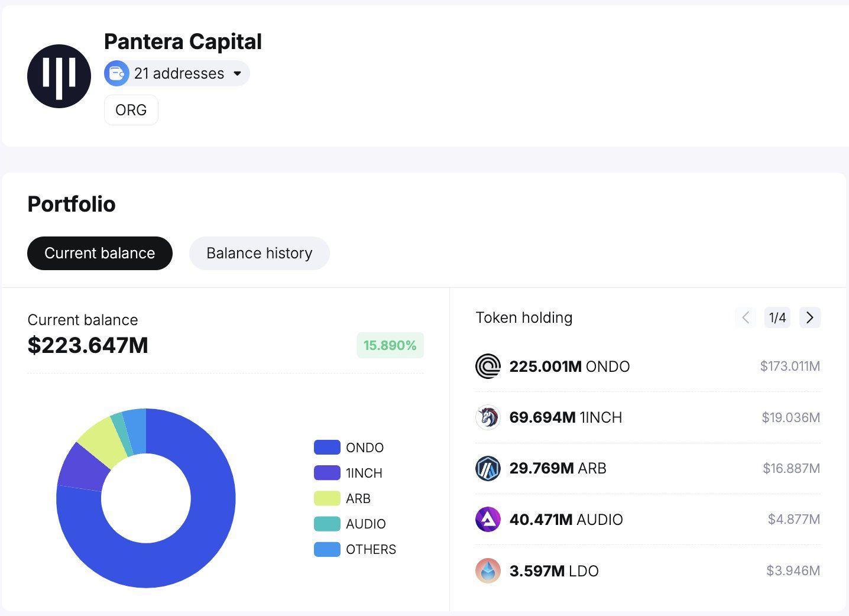Image resolution: width=849 pixels, height=616 pixels.
Task: Click the ARB token icon
Action: coord(488,469)
